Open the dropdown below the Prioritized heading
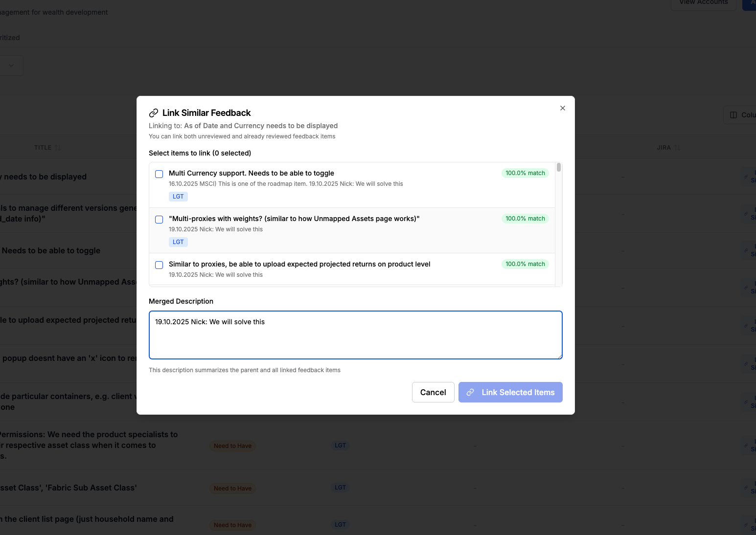Image resolution: width=756 pixels, height=535 pixels. [11, 65]
